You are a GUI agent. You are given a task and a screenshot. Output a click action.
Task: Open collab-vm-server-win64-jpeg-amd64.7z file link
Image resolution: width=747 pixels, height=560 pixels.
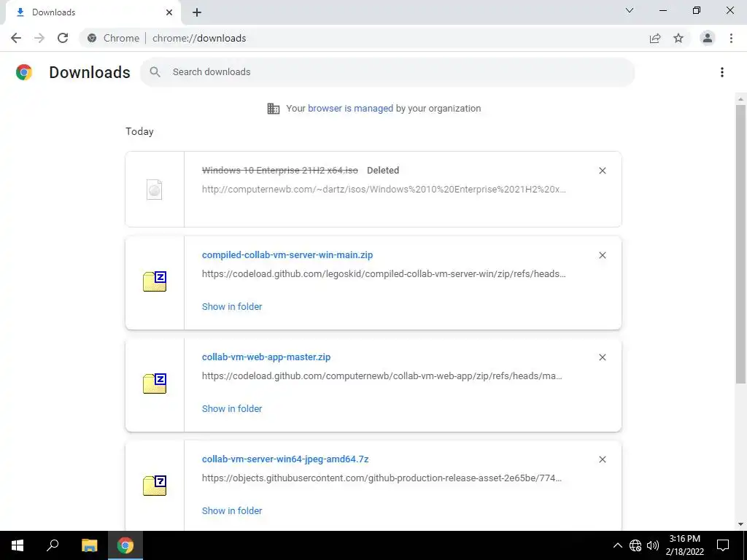tap(285, 459)
